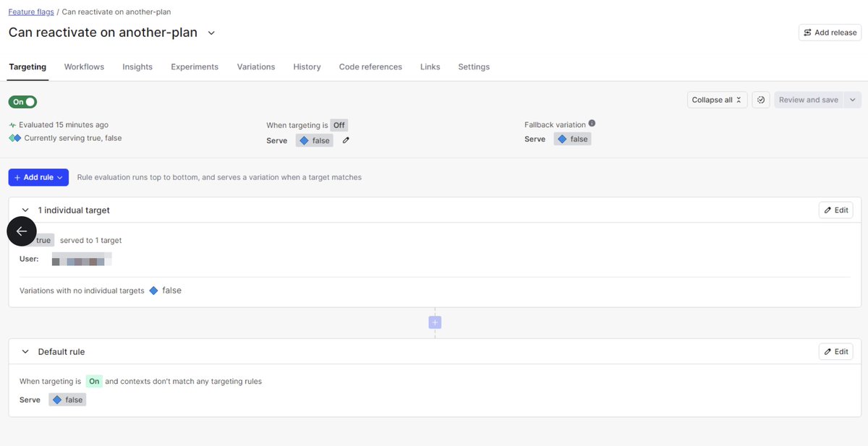
Task: Open the Review and save dropdown arrow
Action: point(853,100)
